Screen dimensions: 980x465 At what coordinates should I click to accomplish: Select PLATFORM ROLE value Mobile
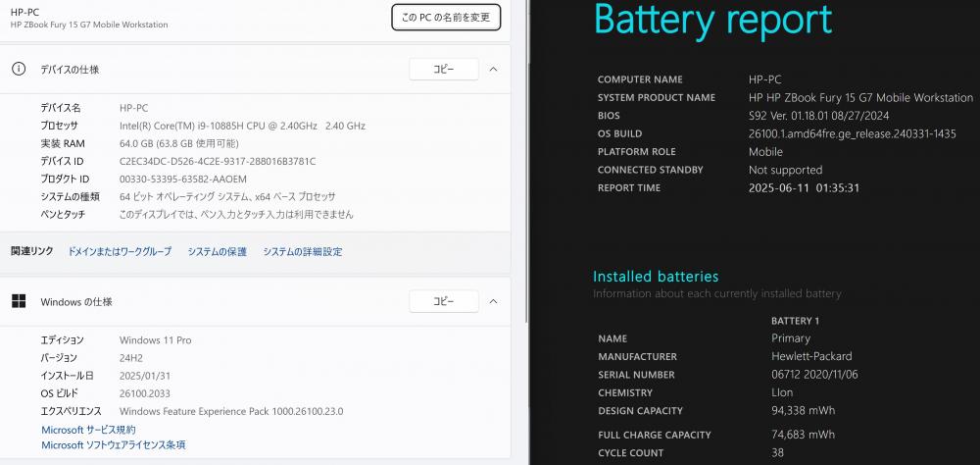click(765, 152)
